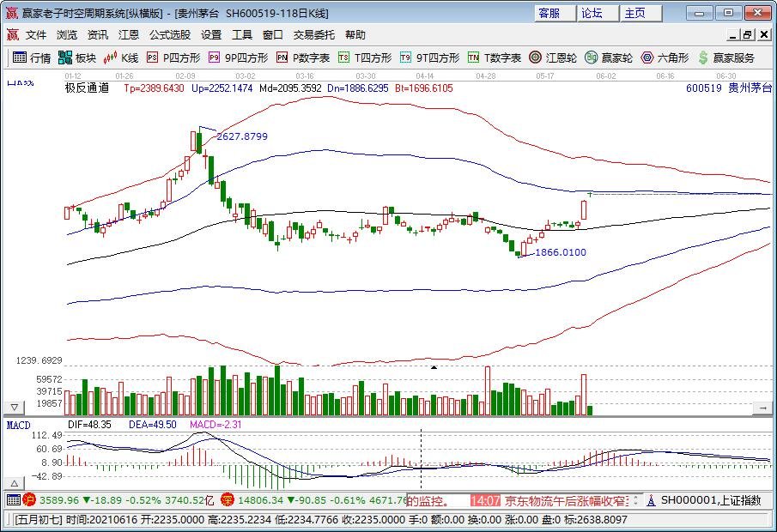Click the MACD indicator label
Screen dimensions: 777x532
[18, 426]
